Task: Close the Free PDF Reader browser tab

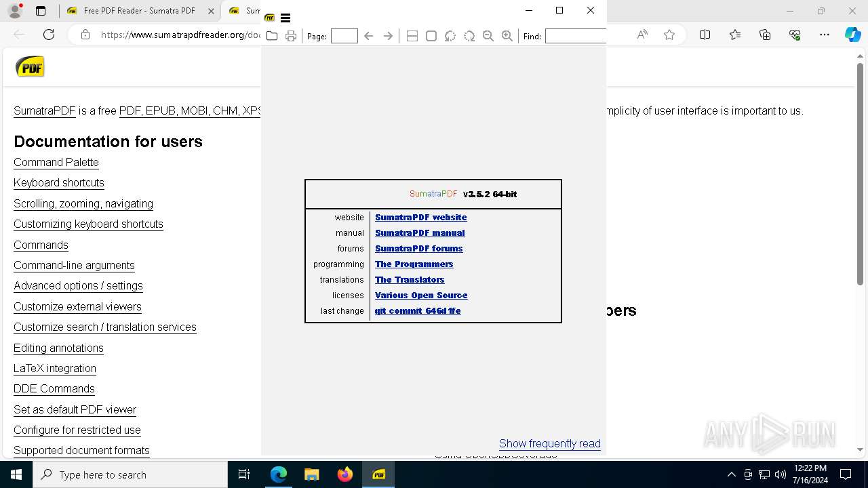Action: (212, 11)
